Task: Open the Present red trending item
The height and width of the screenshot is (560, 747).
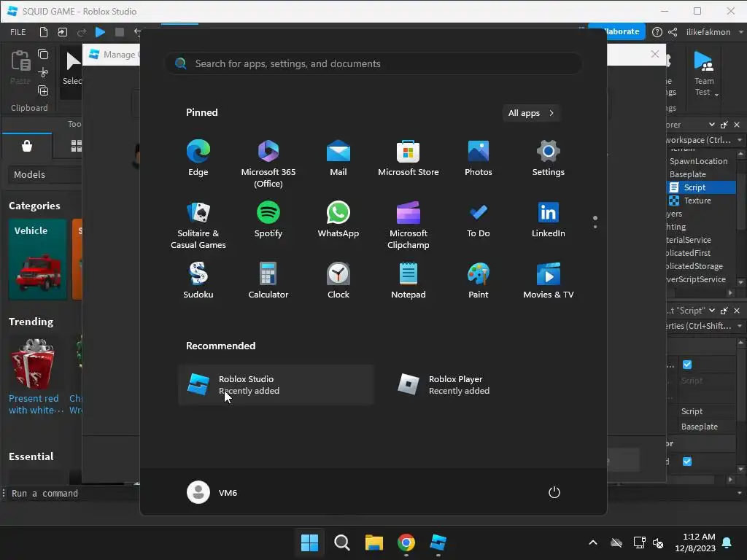Action: 34,376
